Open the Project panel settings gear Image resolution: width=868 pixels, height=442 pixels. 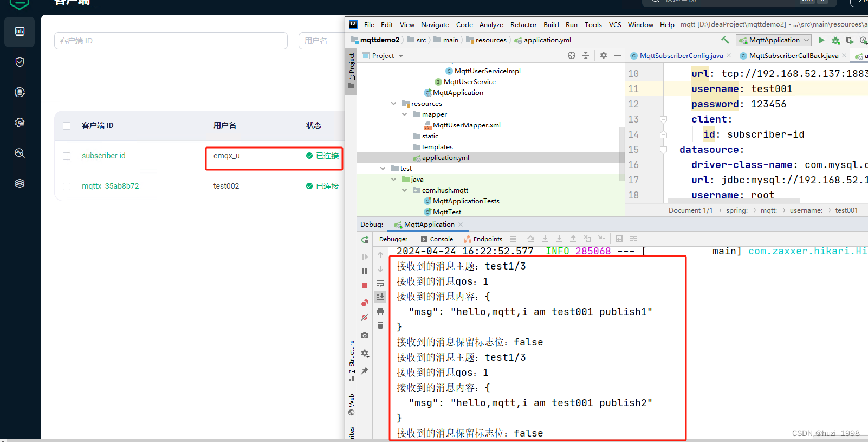(604, 55)
